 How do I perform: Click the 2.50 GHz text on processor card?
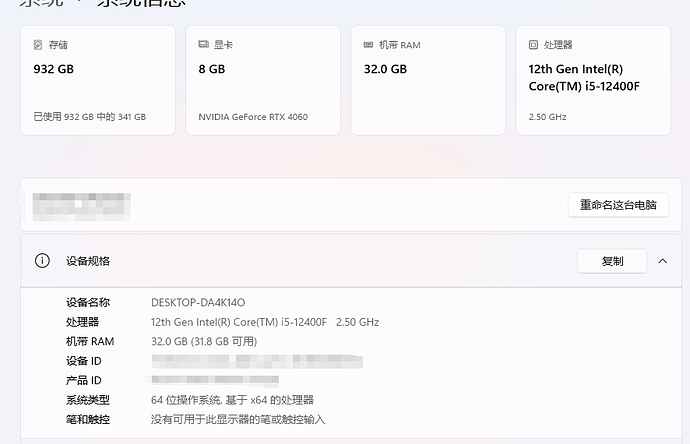547,117
